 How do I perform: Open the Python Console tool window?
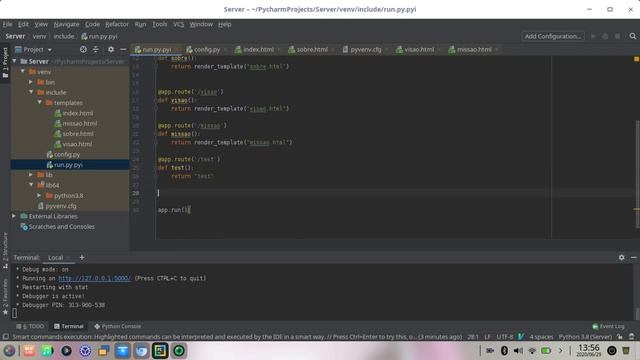point(118,326)
